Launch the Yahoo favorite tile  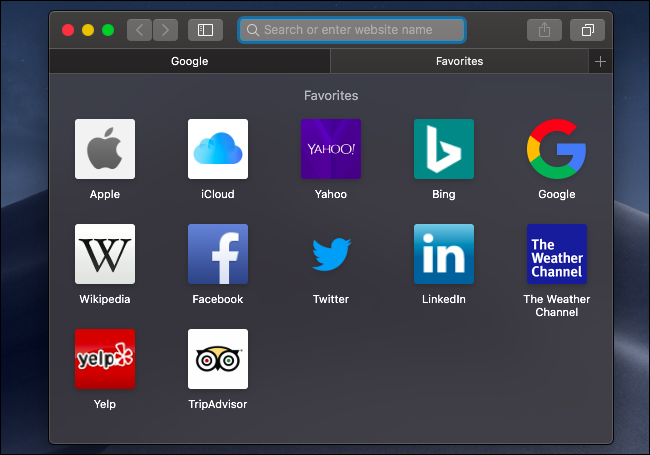pyautogui.click(x=331, y=149)
